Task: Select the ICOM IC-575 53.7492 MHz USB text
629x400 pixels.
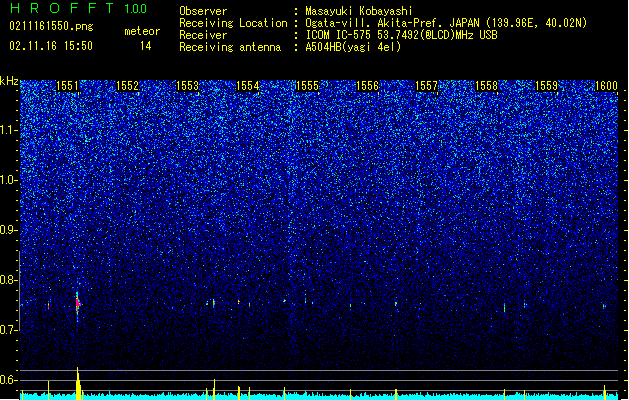Action: [x=402, y=35]
